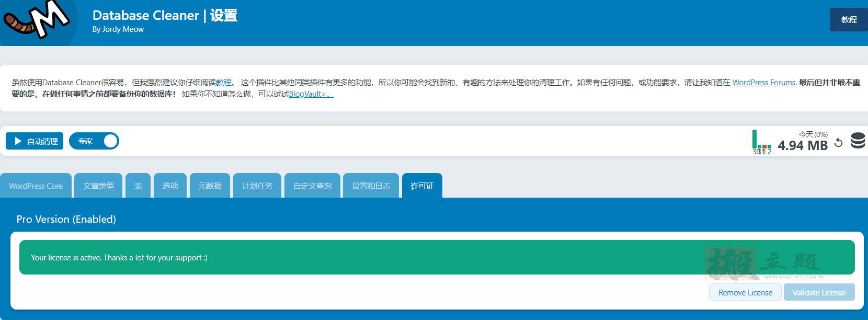This screenshot has width=868, height=320.
Task: Switch to 文章类型 tab
Action: click(x=98, y=186)
